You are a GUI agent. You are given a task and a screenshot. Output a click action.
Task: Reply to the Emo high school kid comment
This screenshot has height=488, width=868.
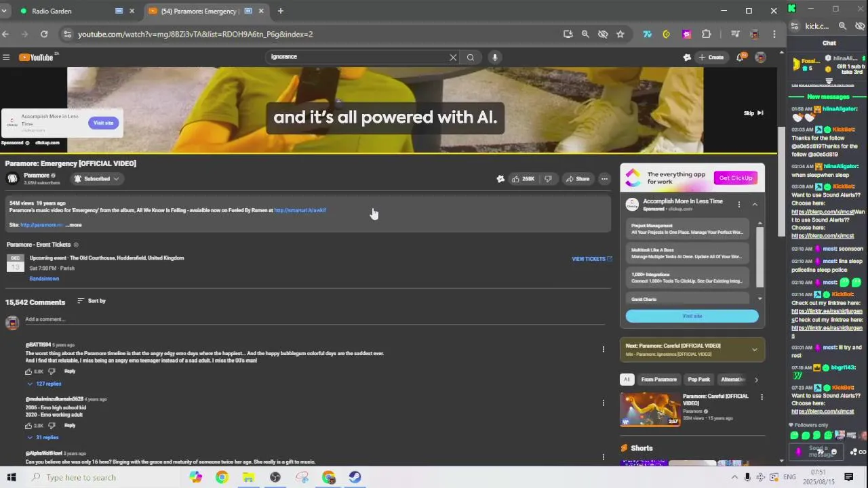(70, 426)
